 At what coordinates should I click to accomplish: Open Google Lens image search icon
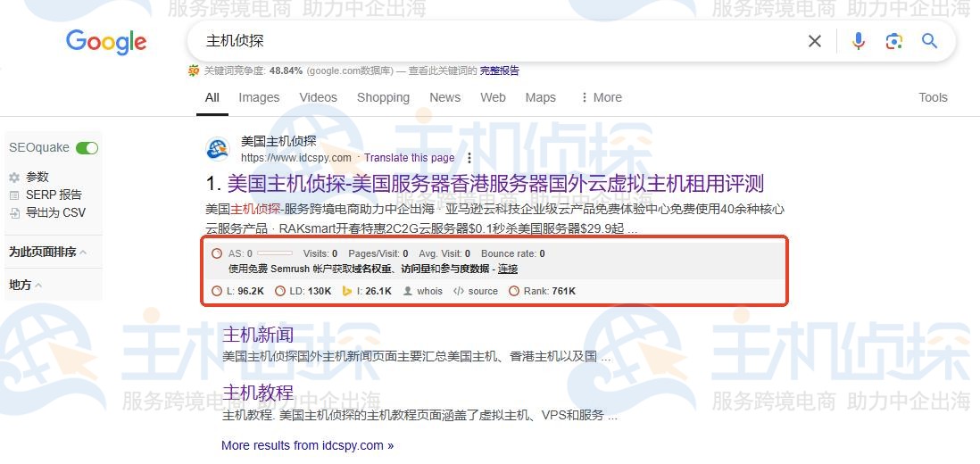click(893, 41)
